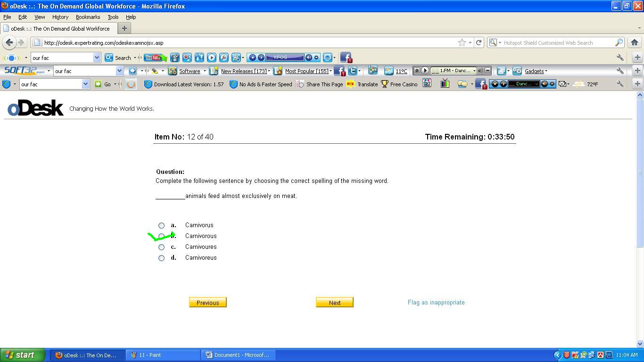Open the 1.FM station list dropdown
The height and width of the screenshot is (362, 644).
pyautogui.click(x=474, y=71)
